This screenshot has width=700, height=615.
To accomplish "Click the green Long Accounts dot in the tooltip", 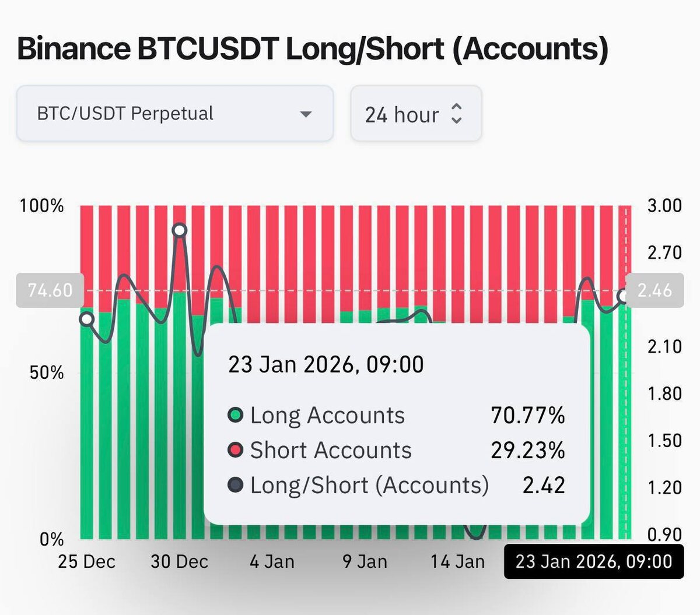I will point(235,416).
